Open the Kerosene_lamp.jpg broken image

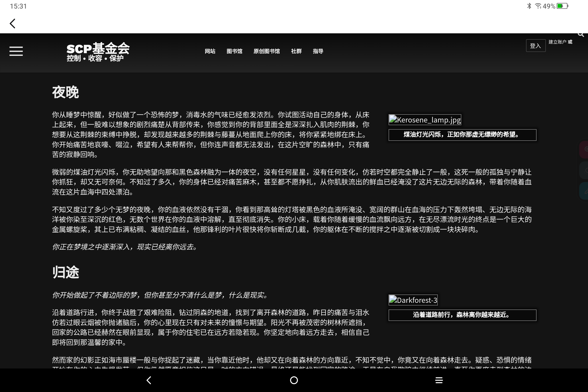(425, 120)
